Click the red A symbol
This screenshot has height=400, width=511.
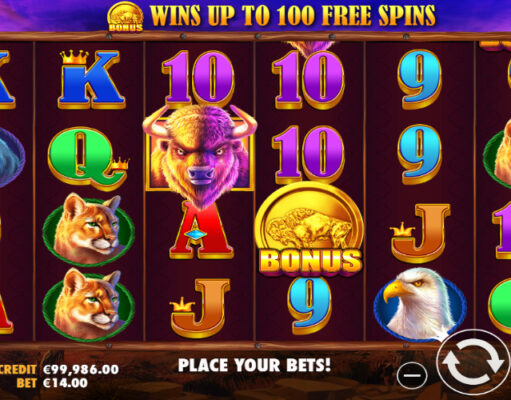[201, 231]
